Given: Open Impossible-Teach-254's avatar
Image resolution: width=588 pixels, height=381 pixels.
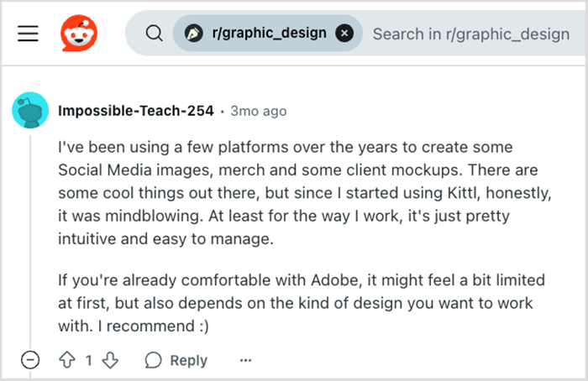Looking at the screenshot, I should [x=30, y=111].
